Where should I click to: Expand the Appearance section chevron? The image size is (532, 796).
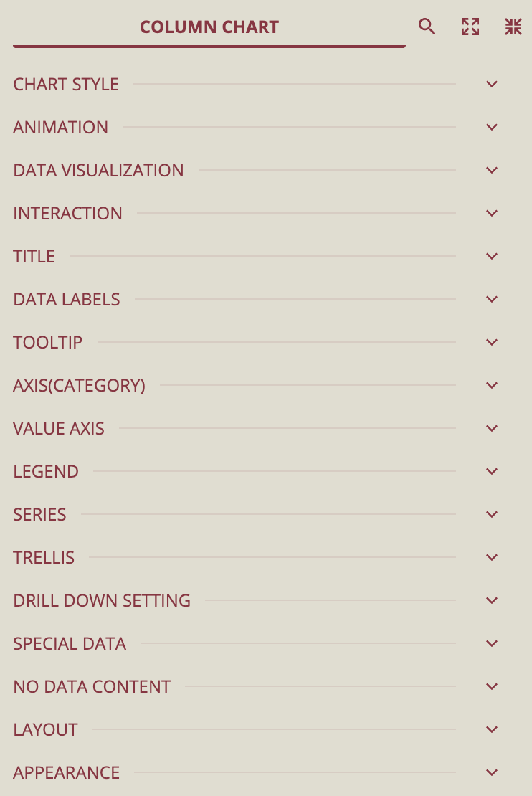[492, 772]
